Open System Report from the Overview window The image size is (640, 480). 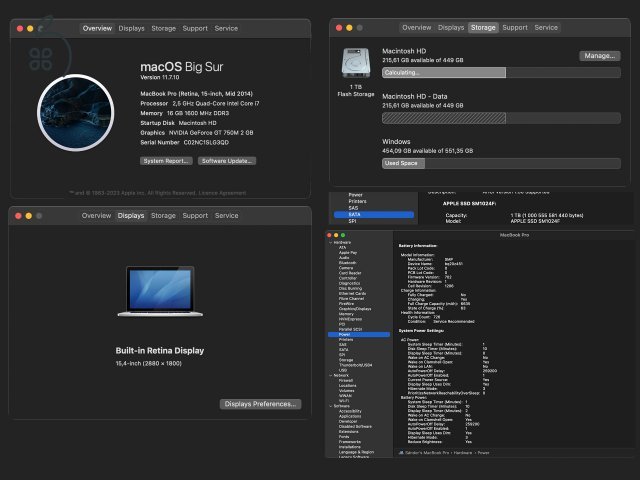point(166,161)
